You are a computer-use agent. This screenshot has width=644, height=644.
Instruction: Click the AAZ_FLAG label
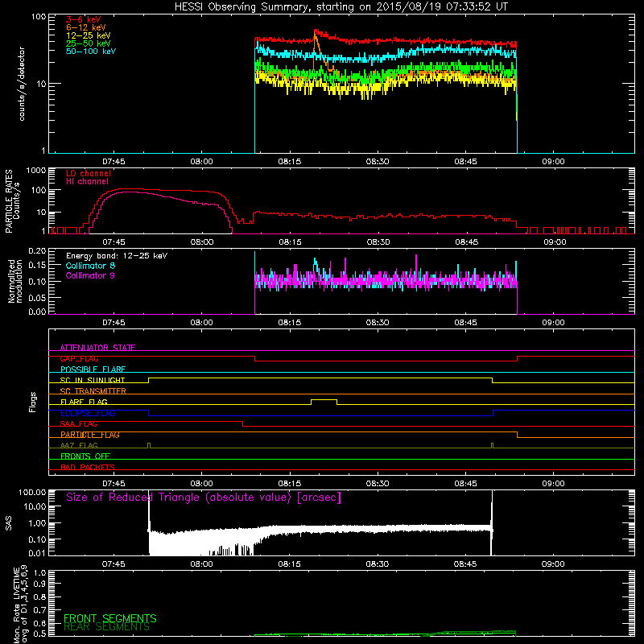(79, 445)
